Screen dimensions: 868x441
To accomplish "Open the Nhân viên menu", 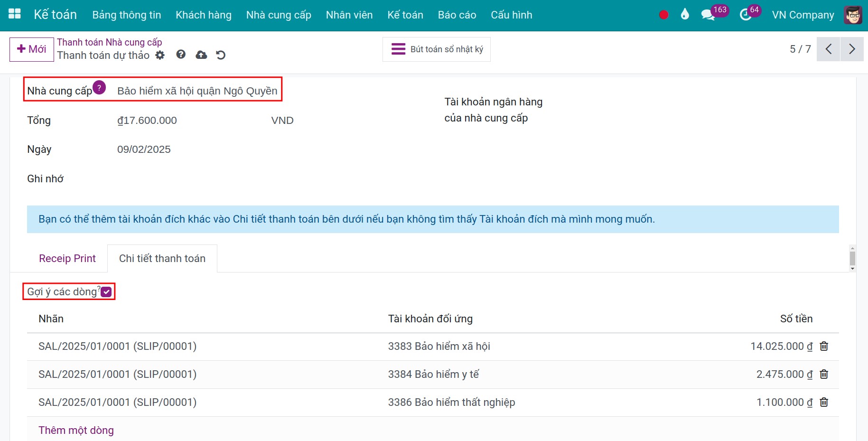I will click(x=349, y=15).
